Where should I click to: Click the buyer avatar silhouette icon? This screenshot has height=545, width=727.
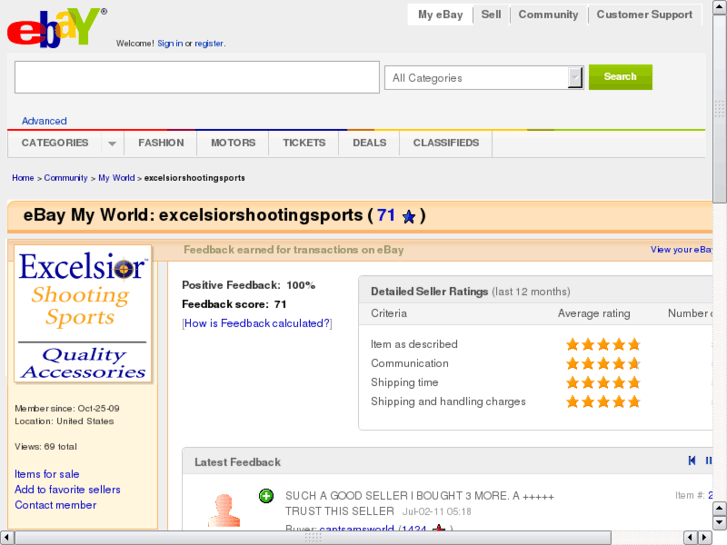pos(224,511)
